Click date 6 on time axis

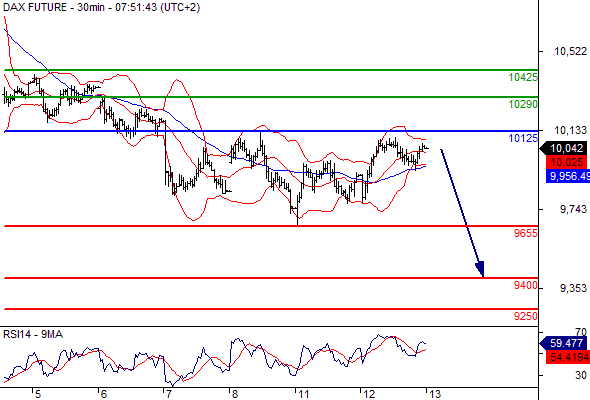(103, 394)
